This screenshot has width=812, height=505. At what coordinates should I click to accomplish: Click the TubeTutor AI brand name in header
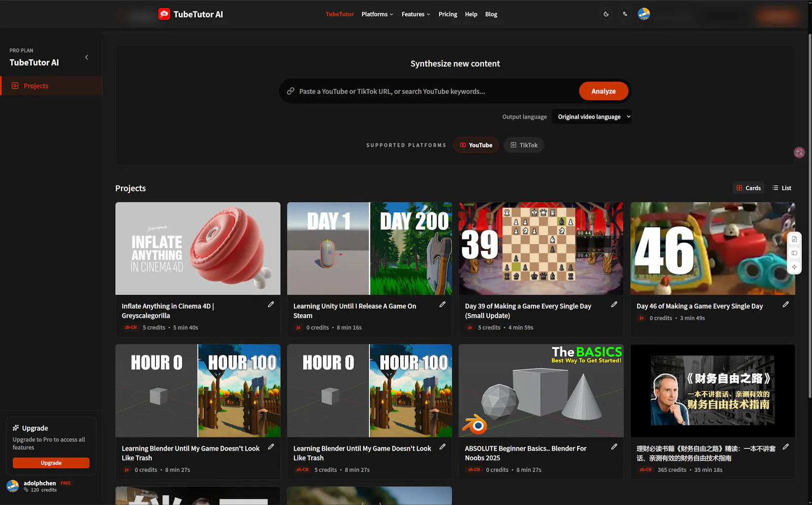(198, 14)
